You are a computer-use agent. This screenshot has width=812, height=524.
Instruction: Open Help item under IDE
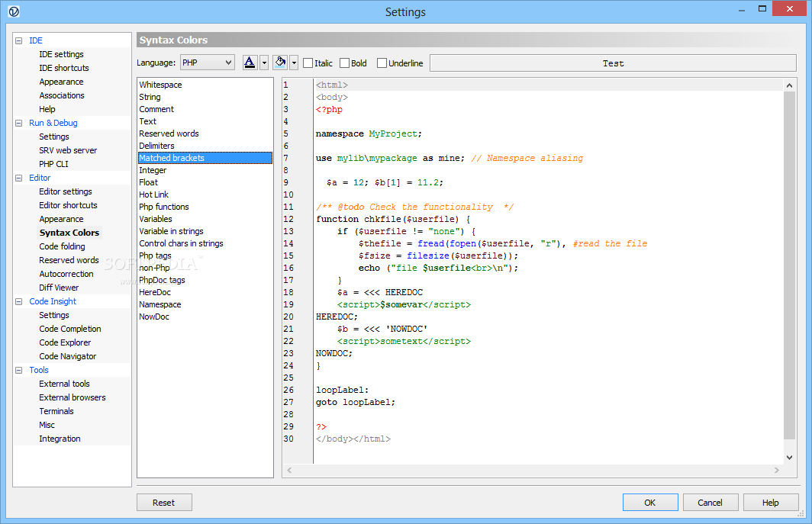[x=47, y=109]
